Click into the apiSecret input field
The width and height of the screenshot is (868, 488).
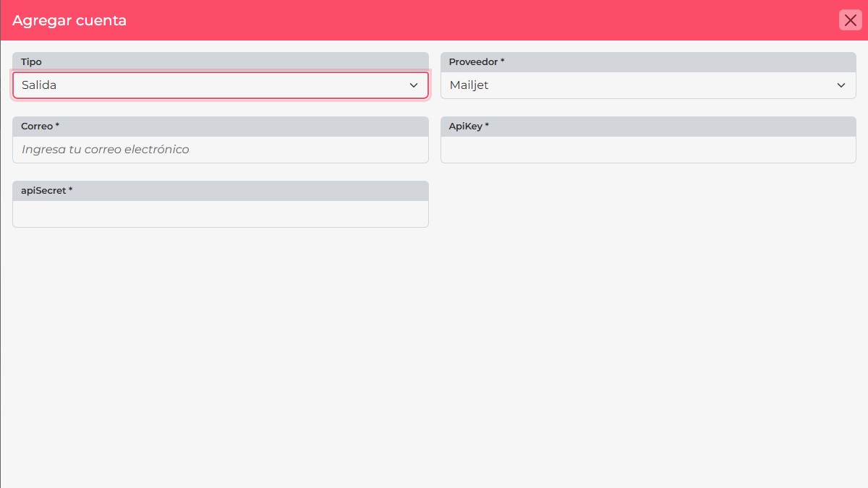tap(221, 214)
